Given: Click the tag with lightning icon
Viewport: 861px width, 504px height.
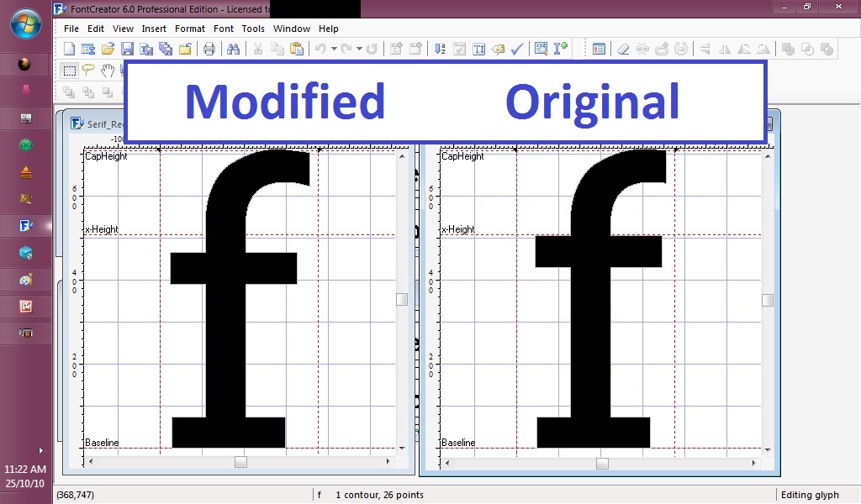Looking at the screenshot, I should [x=498, y=50].
